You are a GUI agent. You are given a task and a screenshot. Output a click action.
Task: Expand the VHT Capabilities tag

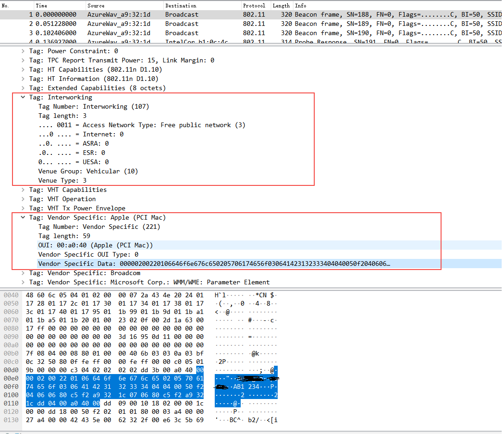coord(22,190)
